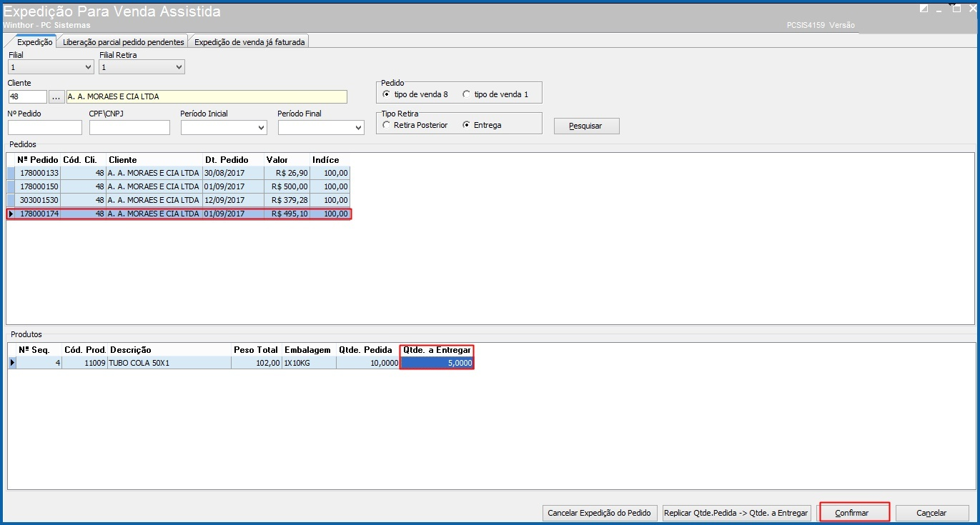Viewport: 980px width, 525px height.
Task: Click 'Cancelar Expedição do Pedido' button
Action: pos(599,513)
